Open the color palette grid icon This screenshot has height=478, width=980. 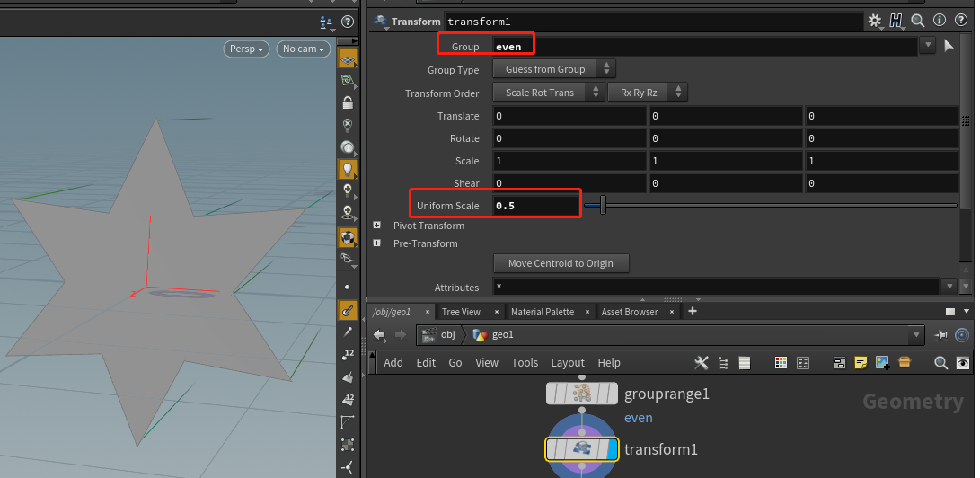[x=781, y=362]
